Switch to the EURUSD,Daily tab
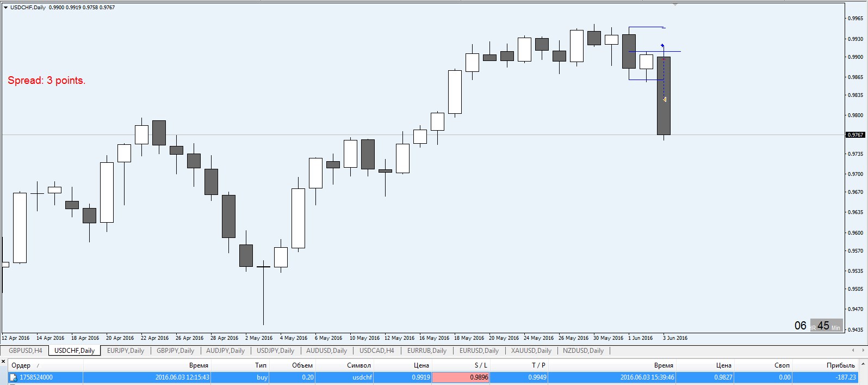 tap(479, 351)
